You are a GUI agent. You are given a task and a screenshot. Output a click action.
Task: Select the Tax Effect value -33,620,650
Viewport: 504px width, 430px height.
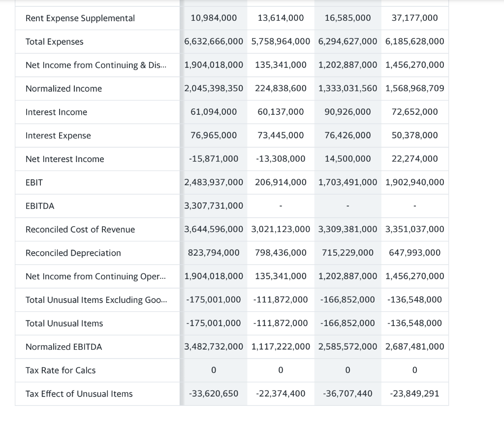click(214, 394)
